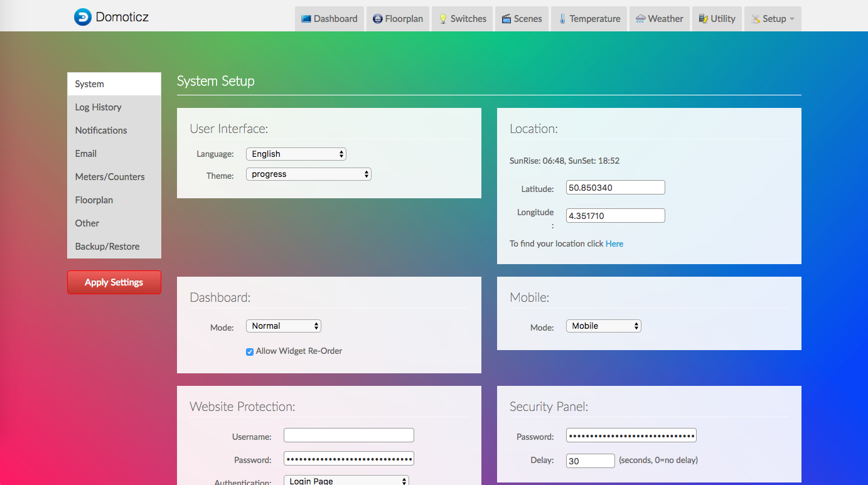Open the Dashboard Mode dropdown
The height and width of the screenshot is (485, 868).
(x=283, y=326)
